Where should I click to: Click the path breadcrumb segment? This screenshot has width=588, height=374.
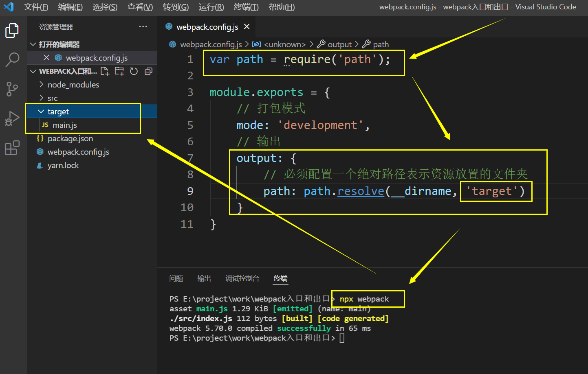click(381, 44)
